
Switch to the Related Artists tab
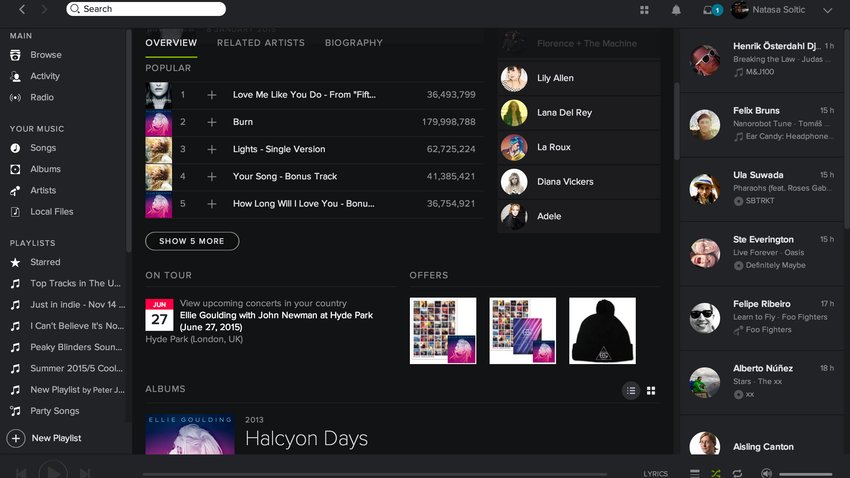pos(261,43)
